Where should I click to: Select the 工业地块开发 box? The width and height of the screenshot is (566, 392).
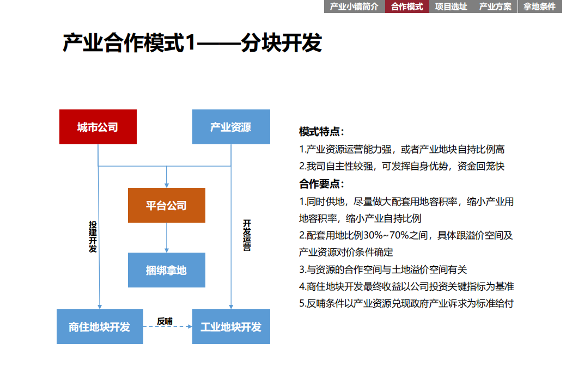point(231,327)
